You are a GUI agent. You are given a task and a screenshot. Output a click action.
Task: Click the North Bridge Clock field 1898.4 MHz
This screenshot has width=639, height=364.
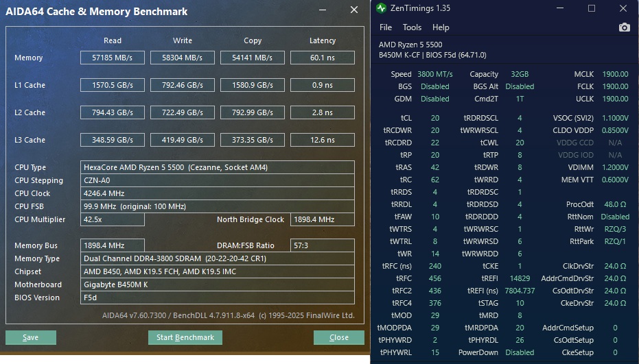pyautogui.click(x=323, y=219)
